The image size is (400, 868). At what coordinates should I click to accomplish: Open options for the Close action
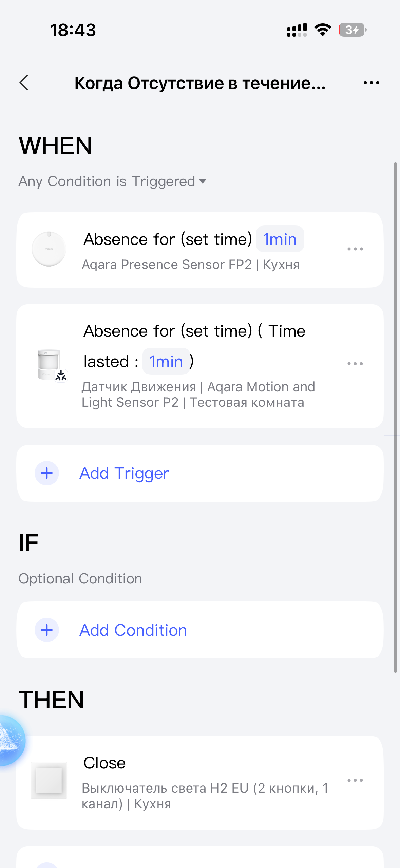[355, 780]
